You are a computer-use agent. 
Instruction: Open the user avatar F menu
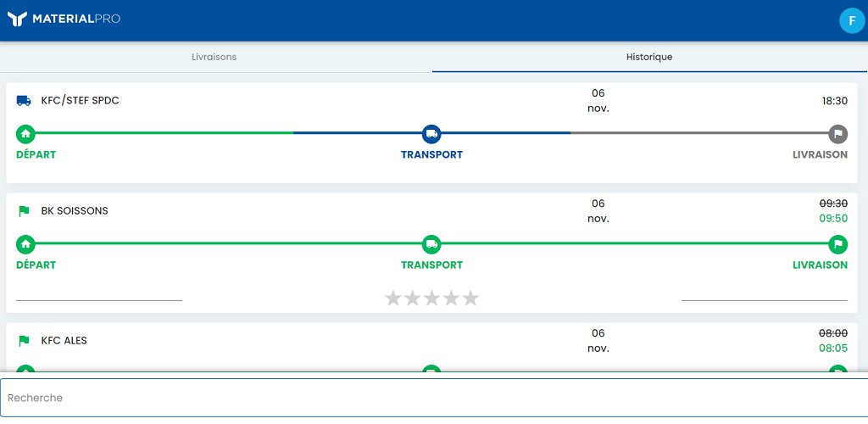point(852,21)
